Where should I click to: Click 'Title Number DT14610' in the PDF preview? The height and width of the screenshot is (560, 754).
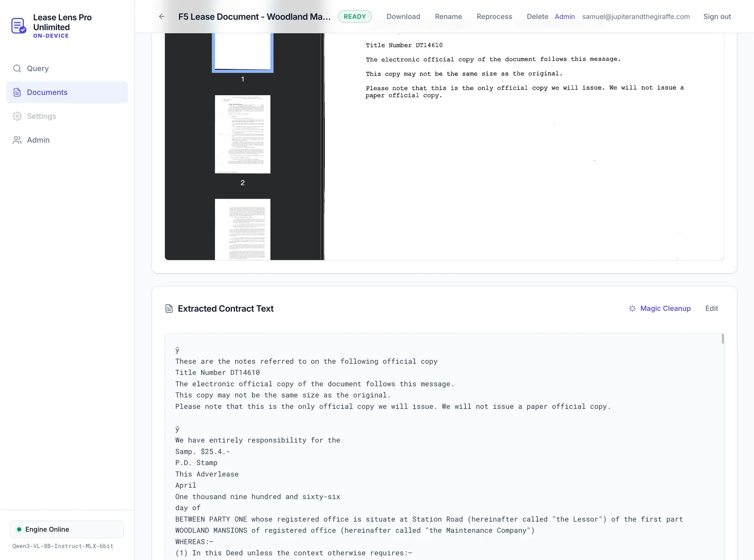(x=404, y=46)
